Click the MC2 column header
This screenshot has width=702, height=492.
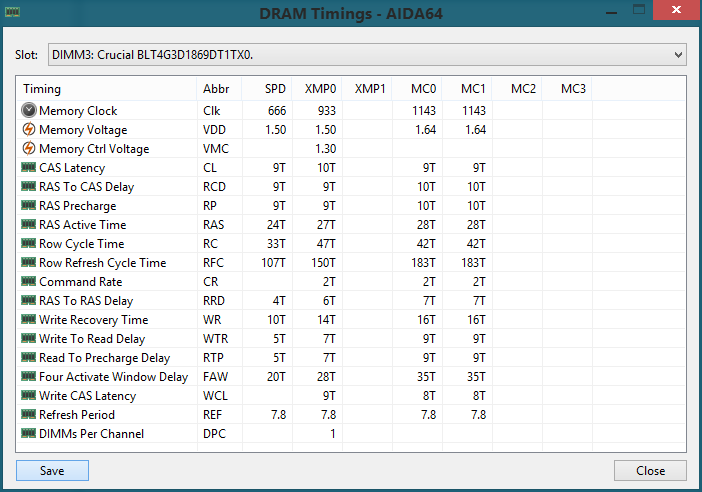click(x=518, y=89)
